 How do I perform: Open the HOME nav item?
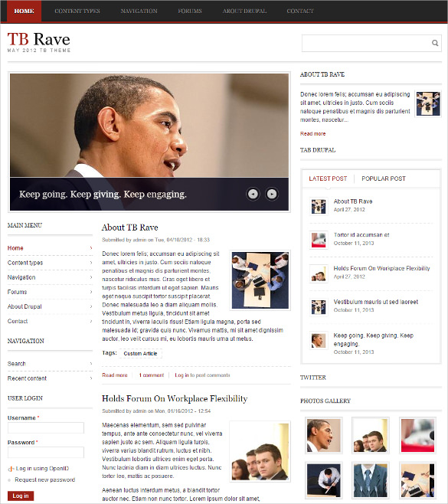click(24, 11)
